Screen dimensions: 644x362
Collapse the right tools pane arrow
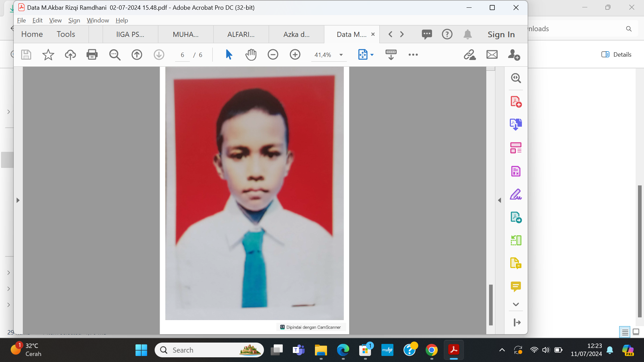(499, 200)
